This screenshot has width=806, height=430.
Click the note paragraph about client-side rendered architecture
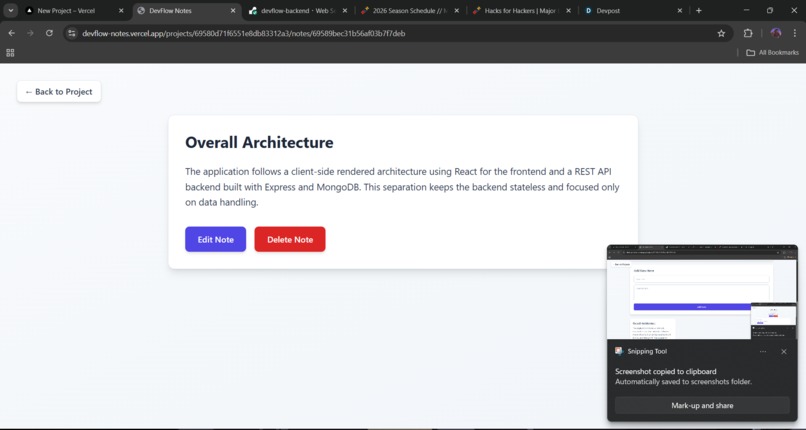click(x=402, y=187)
